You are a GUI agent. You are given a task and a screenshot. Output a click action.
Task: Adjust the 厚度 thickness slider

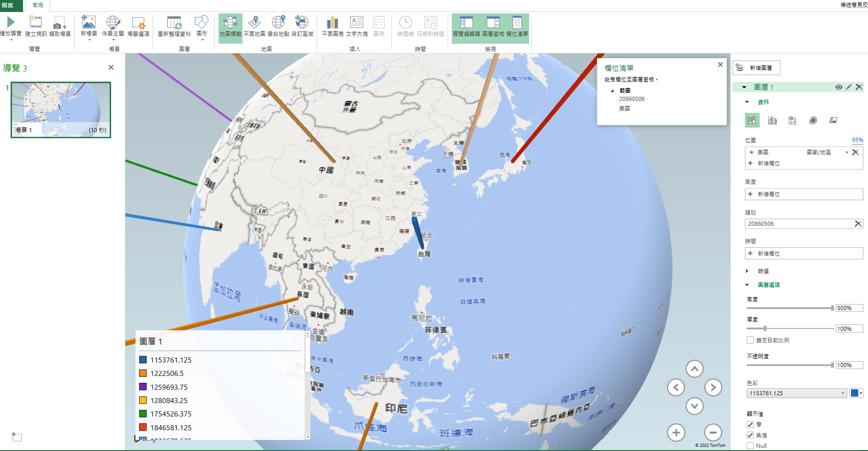click(765, 328)
